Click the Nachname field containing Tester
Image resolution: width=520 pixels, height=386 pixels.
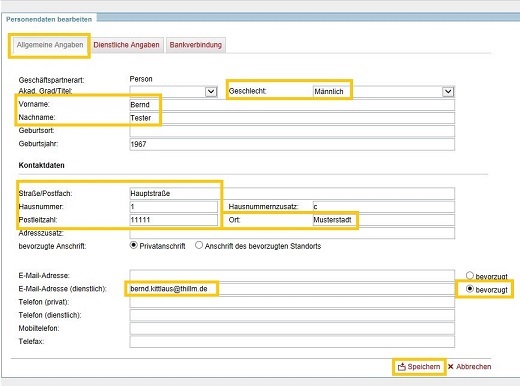tap(292, 118)
